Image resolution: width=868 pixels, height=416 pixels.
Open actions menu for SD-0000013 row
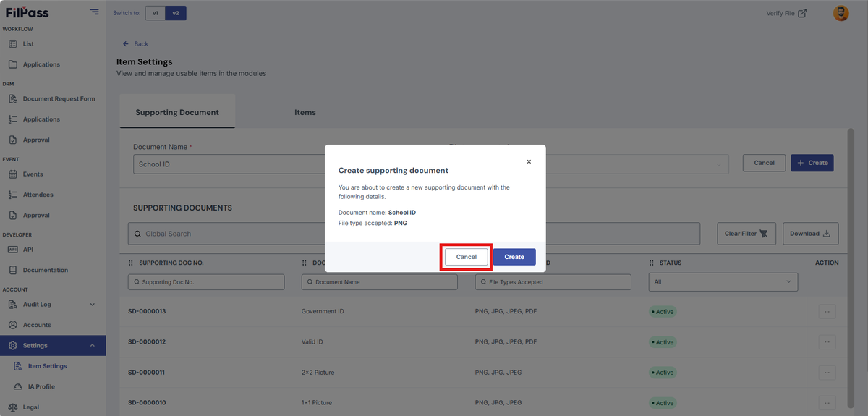[x=827, y=312]
